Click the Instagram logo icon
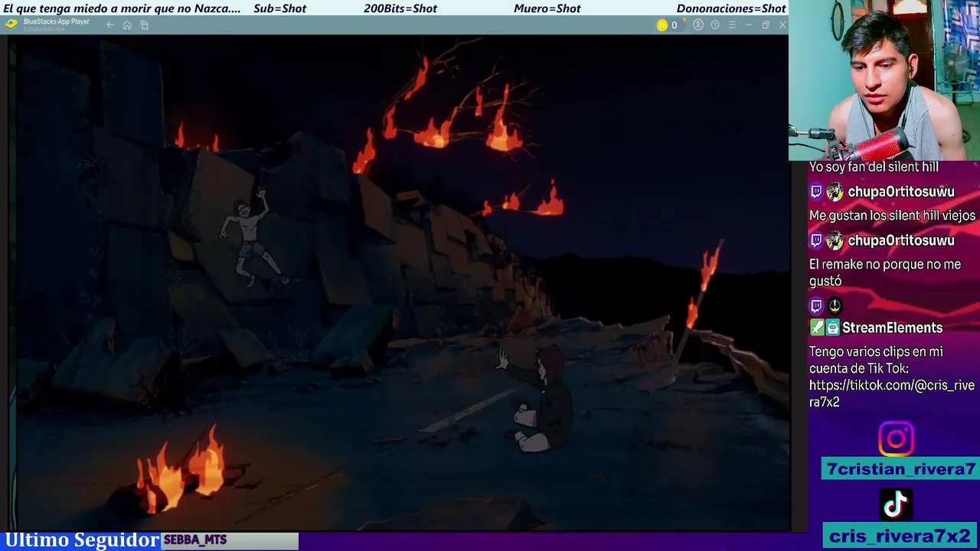This screenshot has height=551, width=980. pos(896,439)
